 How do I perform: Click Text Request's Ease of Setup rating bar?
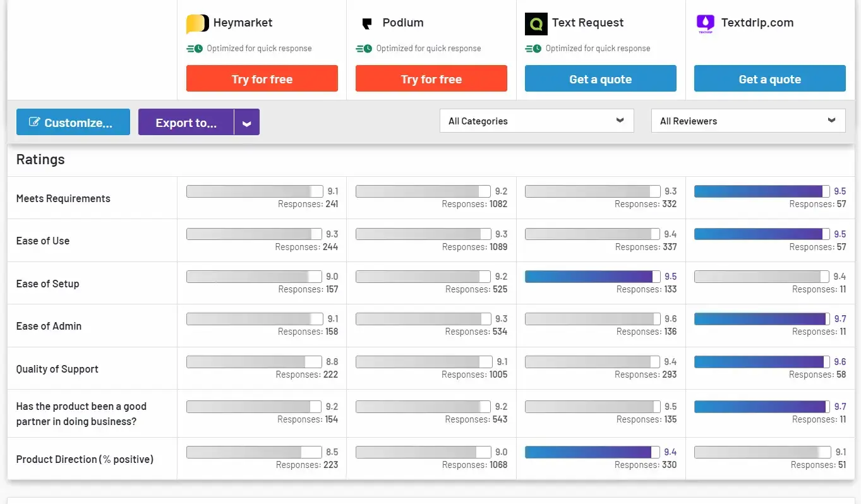click(x=591, y=276)
